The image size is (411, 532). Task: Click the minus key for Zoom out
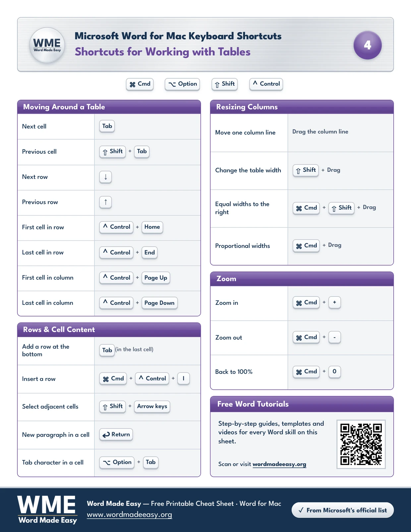tap(334, 337)
